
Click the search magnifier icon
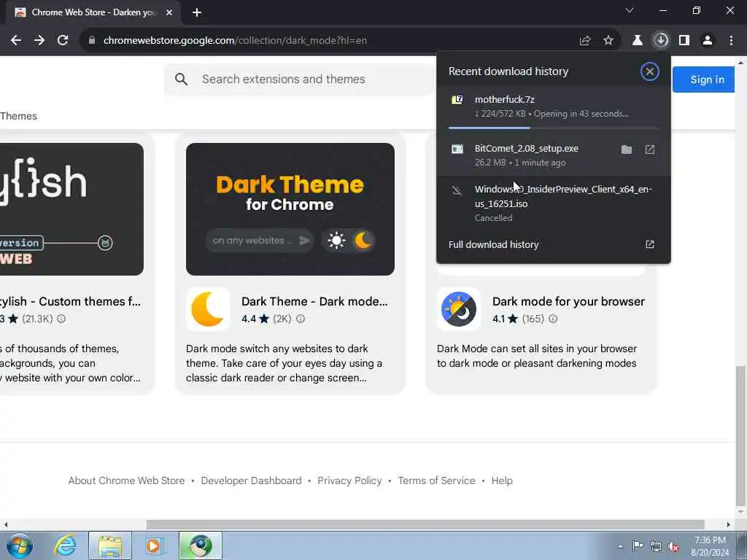181,79
